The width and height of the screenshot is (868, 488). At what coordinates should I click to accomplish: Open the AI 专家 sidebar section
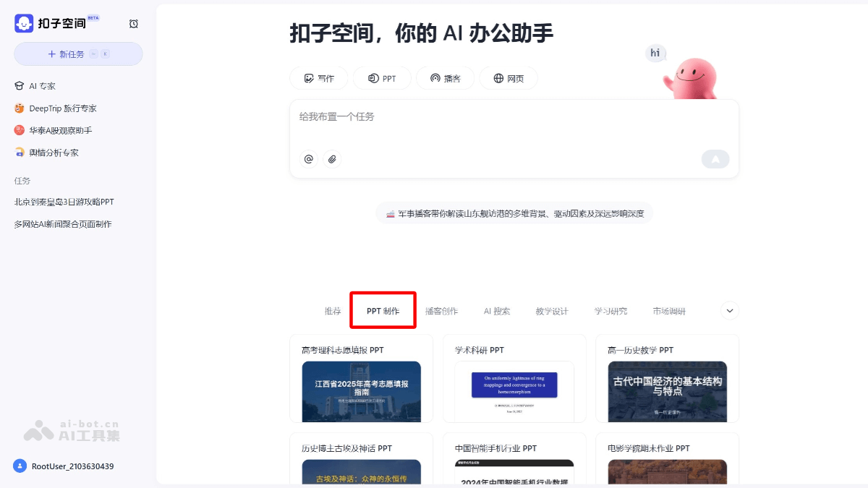point(43,85)
